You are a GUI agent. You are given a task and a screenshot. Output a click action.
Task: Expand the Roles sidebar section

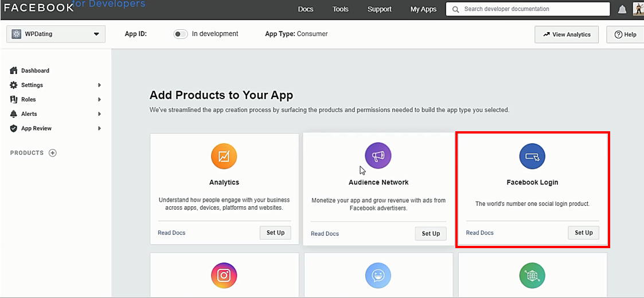coord(56,99)
